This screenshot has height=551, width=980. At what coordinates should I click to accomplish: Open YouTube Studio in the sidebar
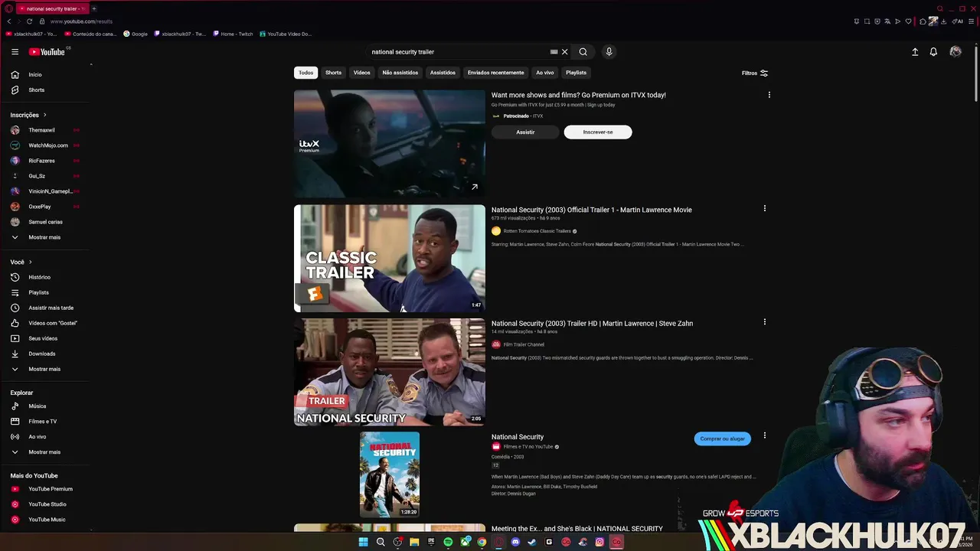[x=46, y=504]
